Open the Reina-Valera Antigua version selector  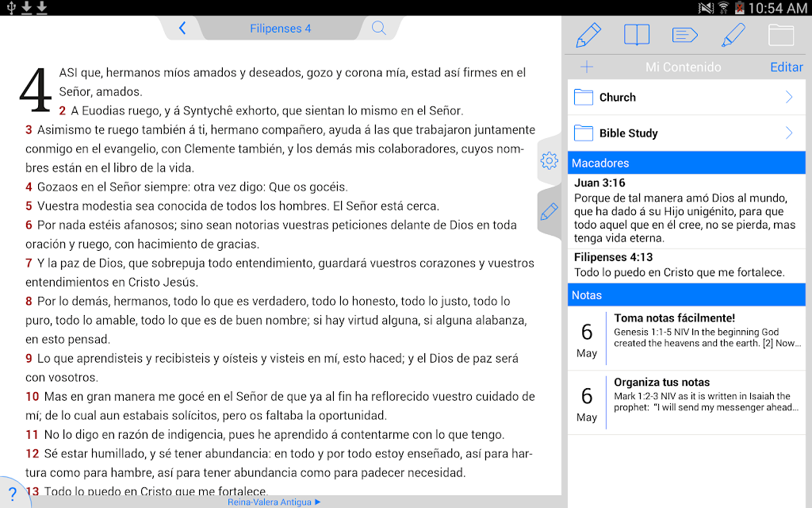point(274,502)
